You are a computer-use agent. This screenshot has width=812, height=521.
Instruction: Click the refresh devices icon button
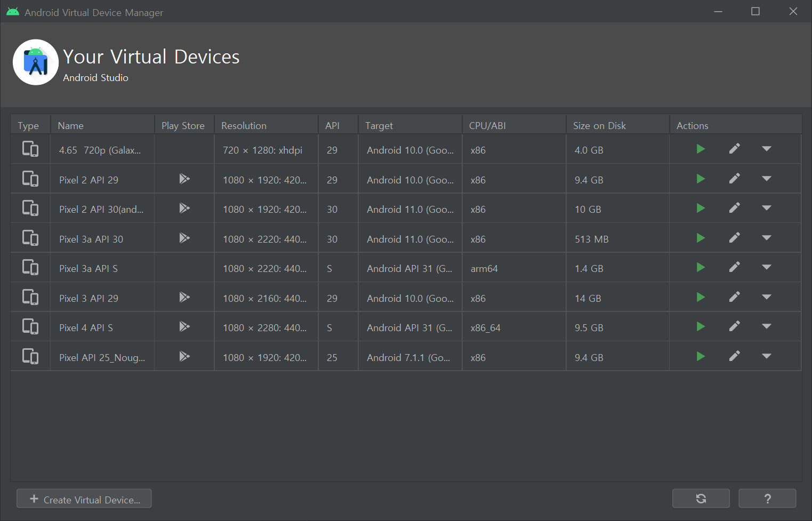[701, 499]
